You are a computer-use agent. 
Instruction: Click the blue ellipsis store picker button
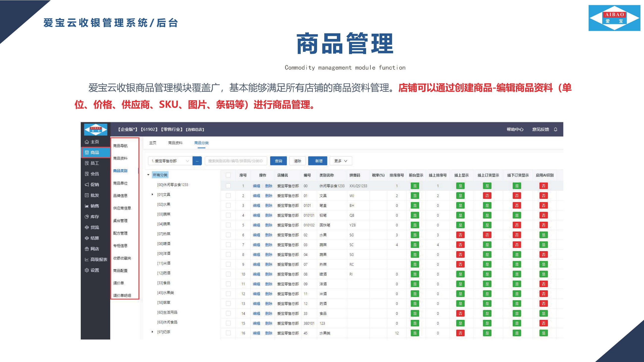[197, 161]
